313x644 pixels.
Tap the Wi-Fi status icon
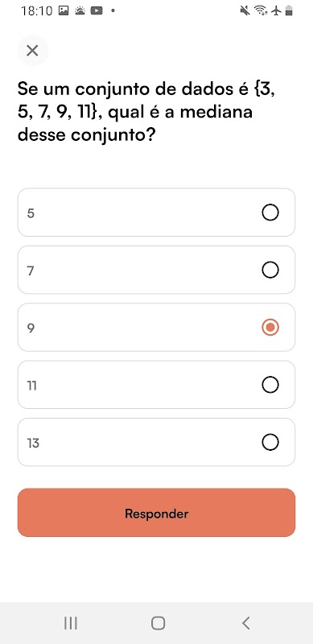coord(261,10)
